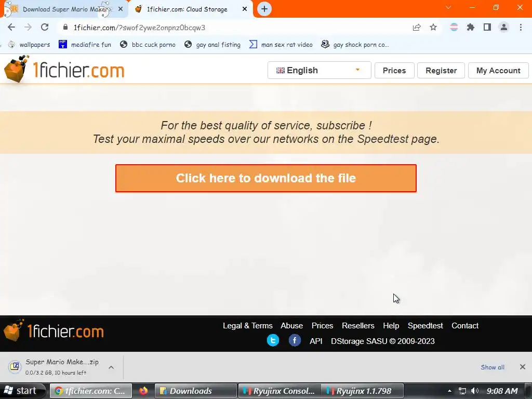Click here to download the file

tap(265, 178)
